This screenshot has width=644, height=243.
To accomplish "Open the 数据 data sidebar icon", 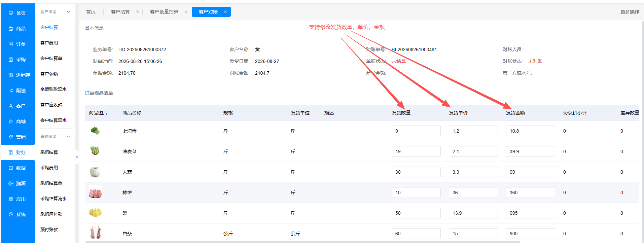I will click(x=11, y=168).
